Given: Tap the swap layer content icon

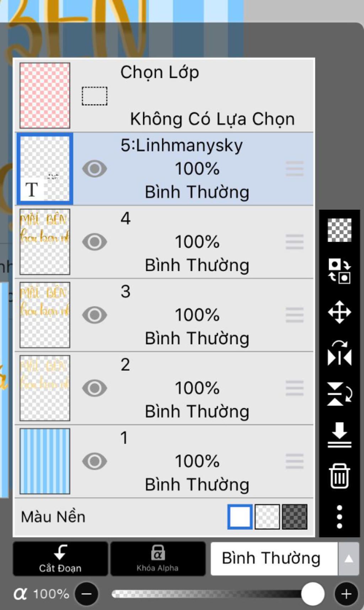Looking at the screenshot, I should click(339, 271).
